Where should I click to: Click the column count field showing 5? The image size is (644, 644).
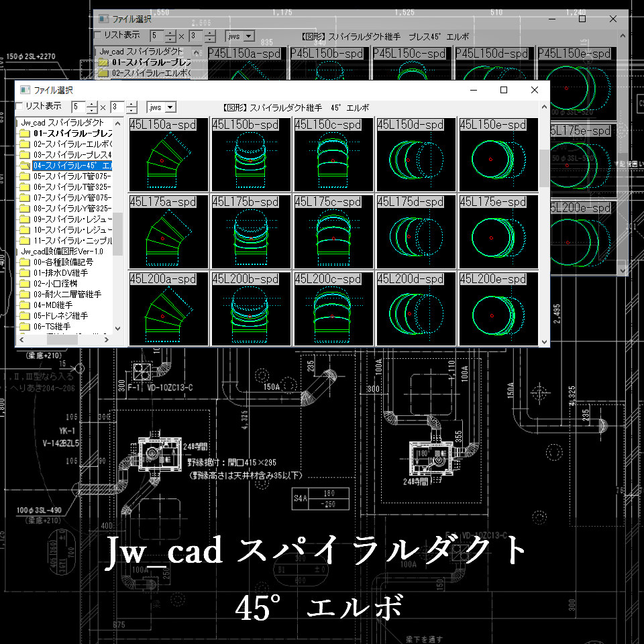coord(79,107)
